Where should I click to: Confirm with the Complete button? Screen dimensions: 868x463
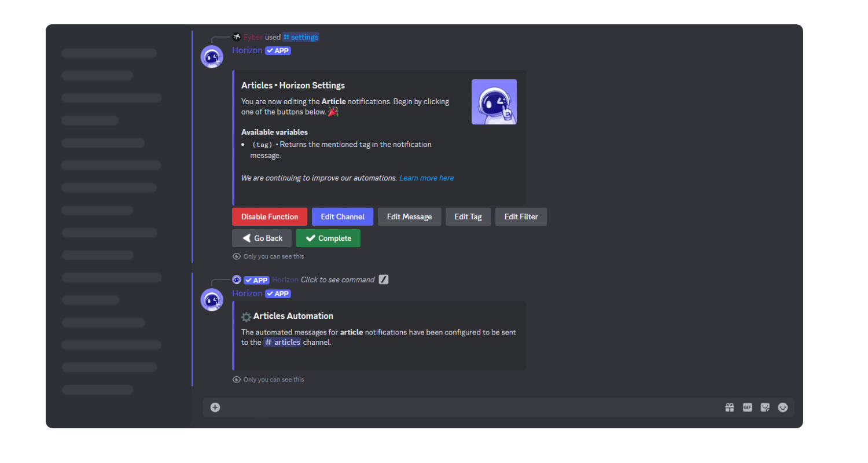click(x=328, y=238)
